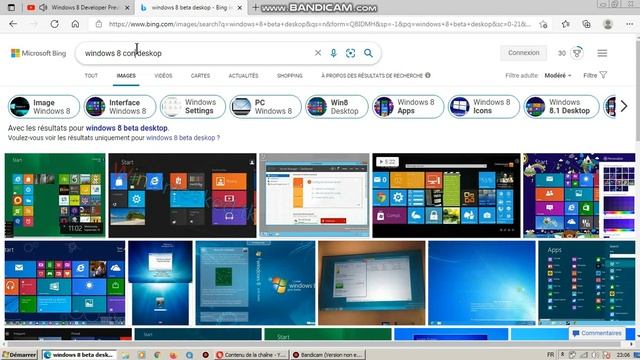Click the Microsoft Bing logo
The width and height of the screenshot is (640, 360).
tap(38, 53)
